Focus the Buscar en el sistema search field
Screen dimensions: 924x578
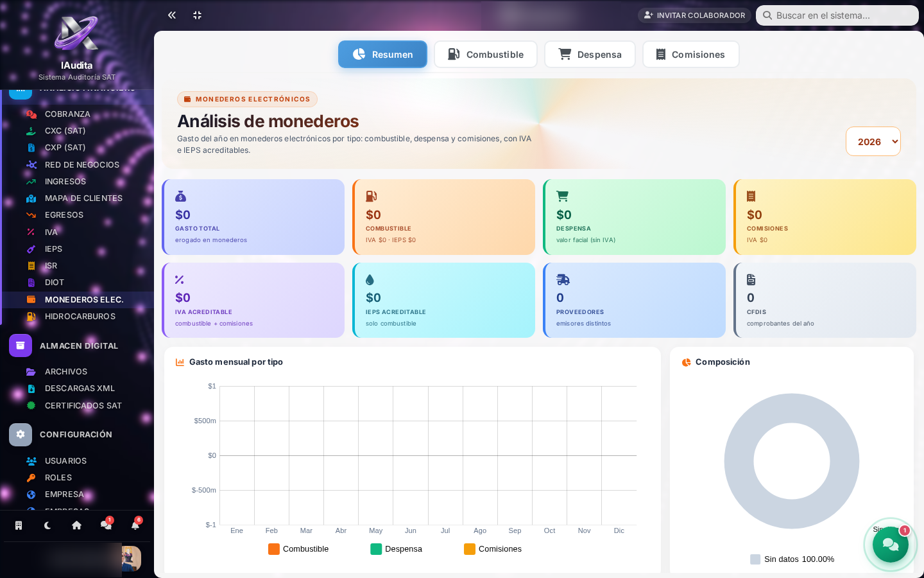(x=837, y=15)
